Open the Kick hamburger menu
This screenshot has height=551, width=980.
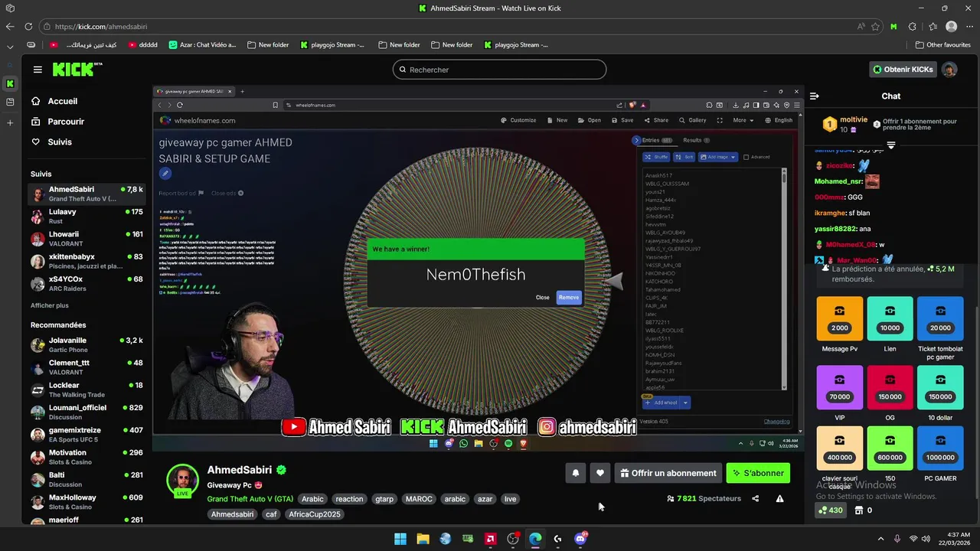pyautogui.click(x=38, y=70)
